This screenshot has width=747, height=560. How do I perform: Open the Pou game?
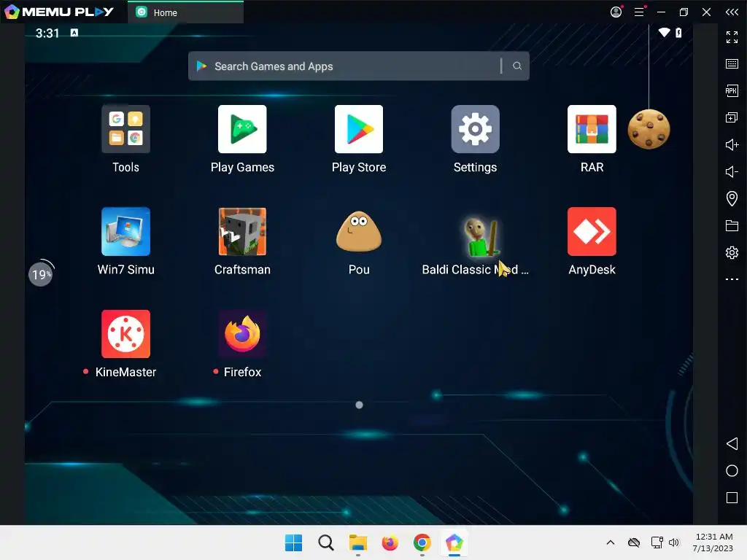tap(359, 231)
